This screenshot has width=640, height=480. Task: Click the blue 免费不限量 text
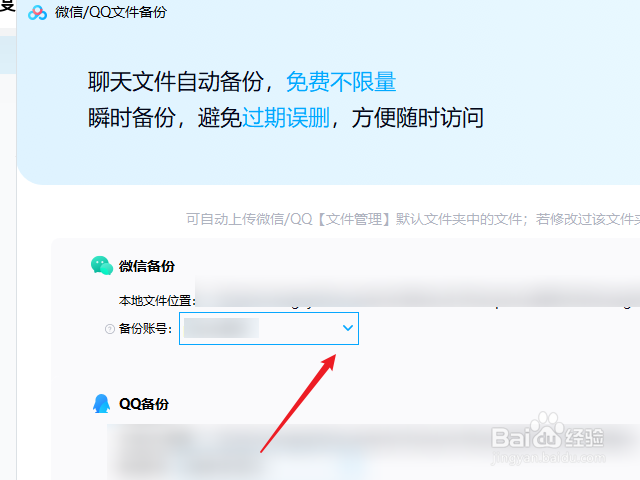(341, 82)
